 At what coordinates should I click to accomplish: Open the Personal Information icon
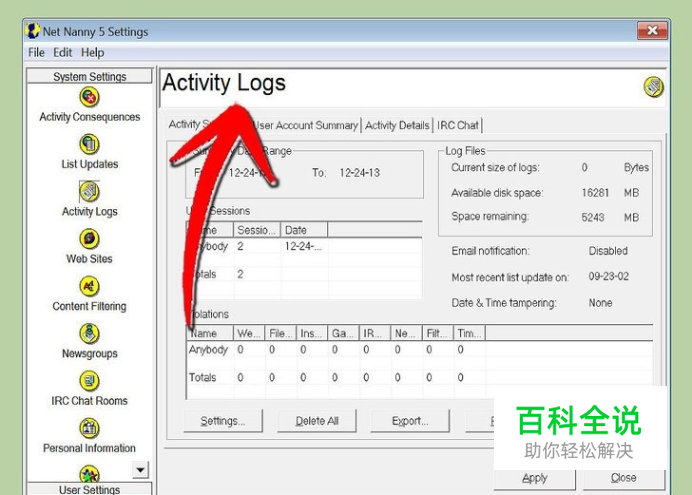(x=89, y=428)
